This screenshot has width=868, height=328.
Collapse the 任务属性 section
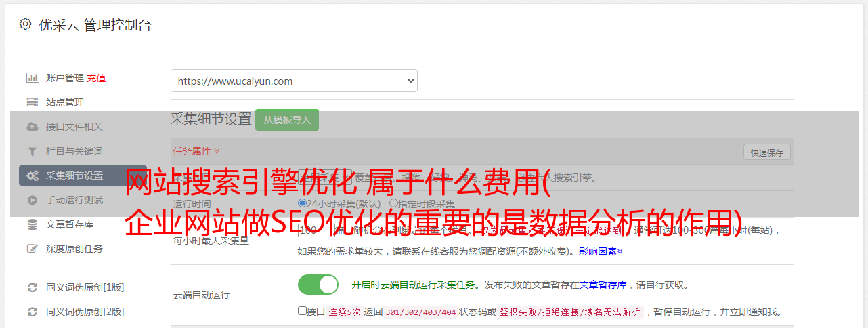point(196,151)
